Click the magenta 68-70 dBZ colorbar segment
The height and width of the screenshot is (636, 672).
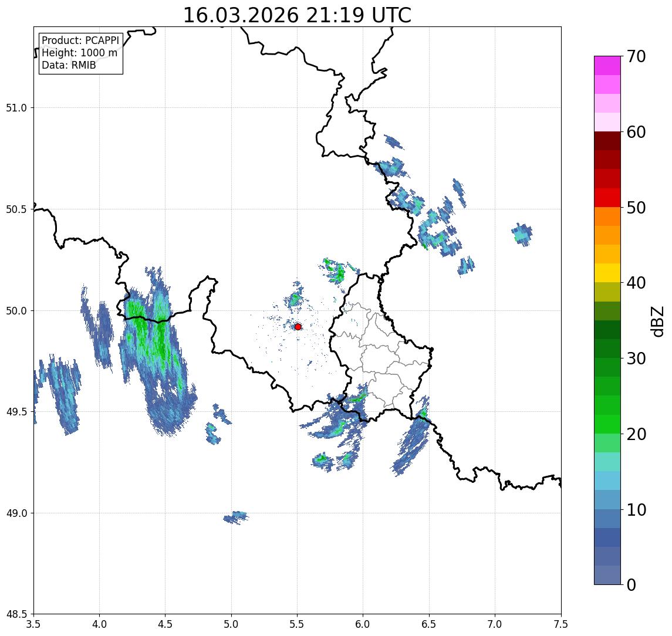(607, 66)
